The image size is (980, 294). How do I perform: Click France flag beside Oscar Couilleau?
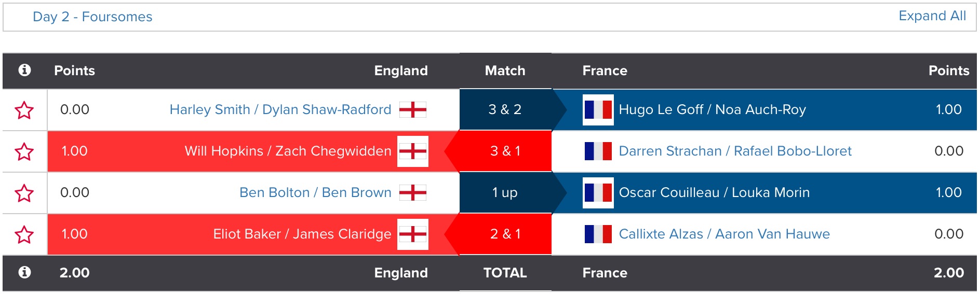tap(598, 193)
